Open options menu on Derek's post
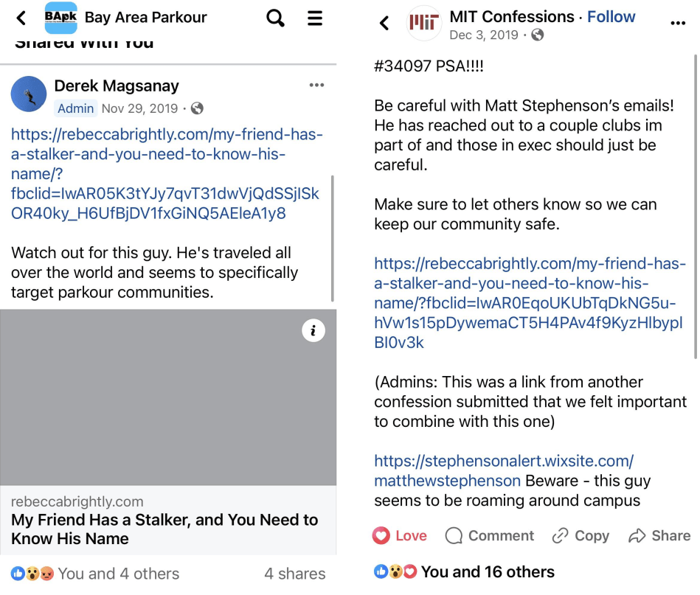This screenshot has height=595, width=700. 316,86
